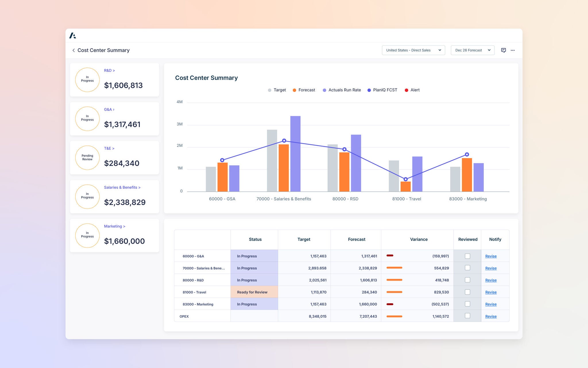Click the more options ellipsis icon
This screenshot has height=368, width=588.
coord(513,50)
